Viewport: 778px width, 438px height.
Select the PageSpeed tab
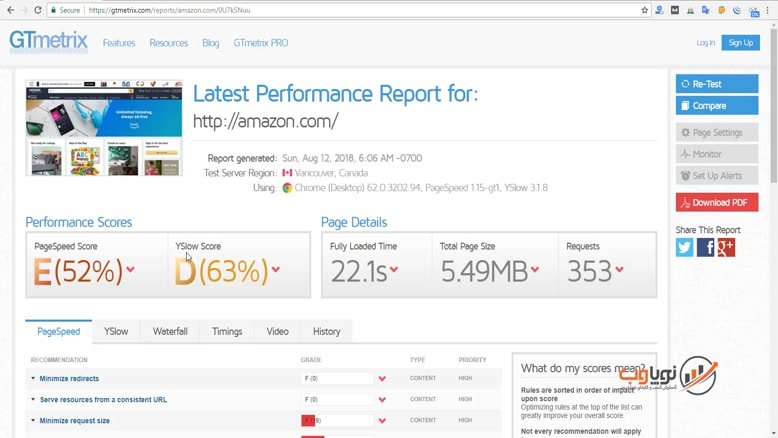coord(59,331)
